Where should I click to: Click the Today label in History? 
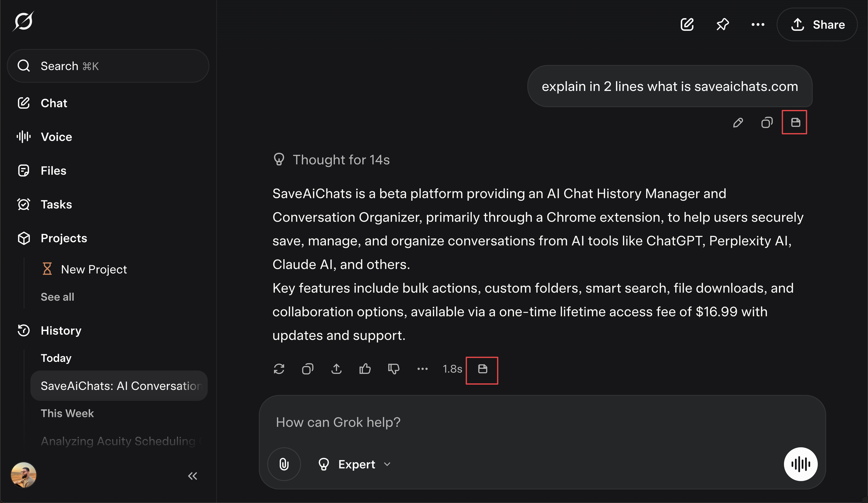click(x=56, y=358)
